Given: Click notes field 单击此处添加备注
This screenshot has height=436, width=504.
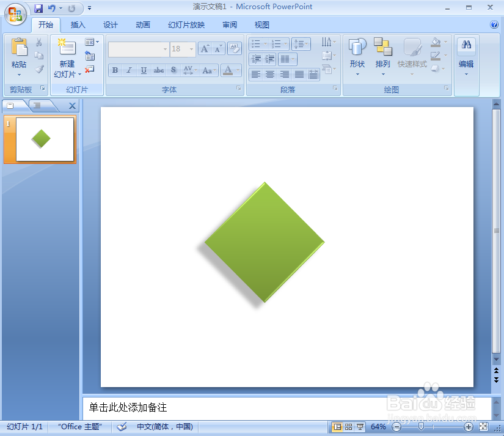Looking at the screenshot, I should pos(128,407).
